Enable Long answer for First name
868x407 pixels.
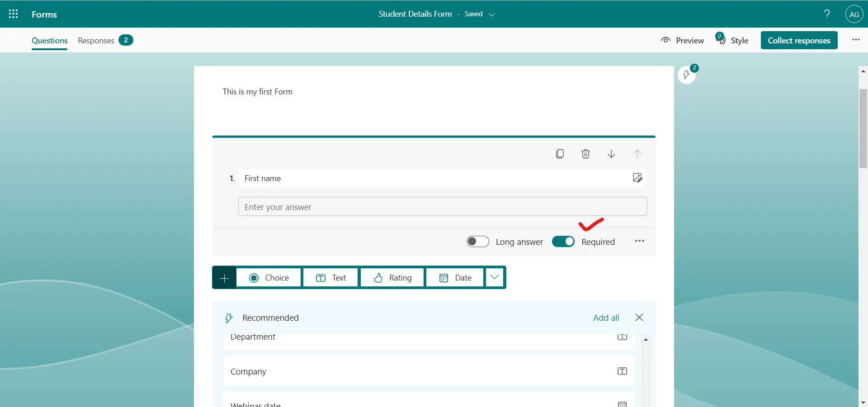click(x=477, y=241)
